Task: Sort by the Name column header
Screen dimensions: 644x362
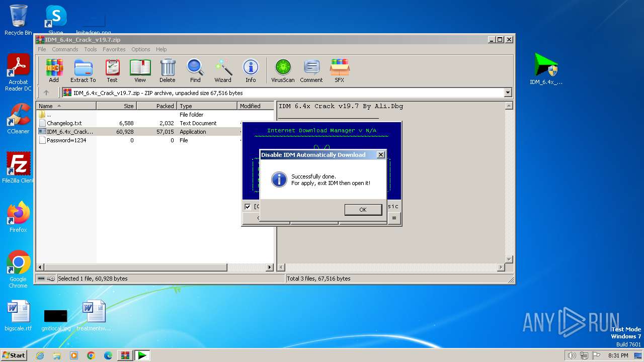Action: [66, 106]
